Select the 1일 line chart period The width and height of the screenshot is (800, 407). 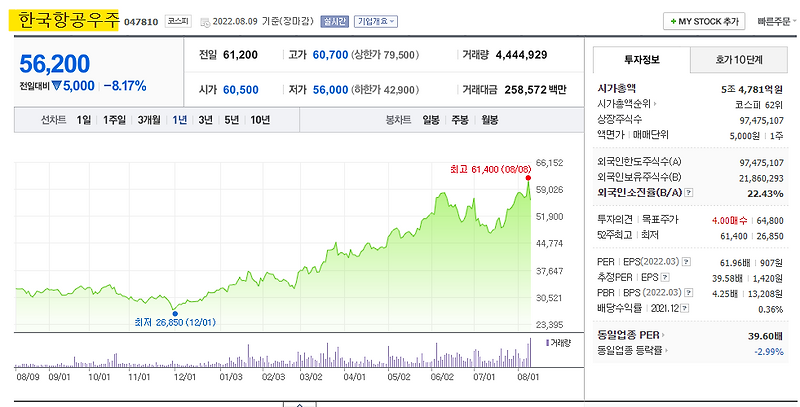point(84,120)
